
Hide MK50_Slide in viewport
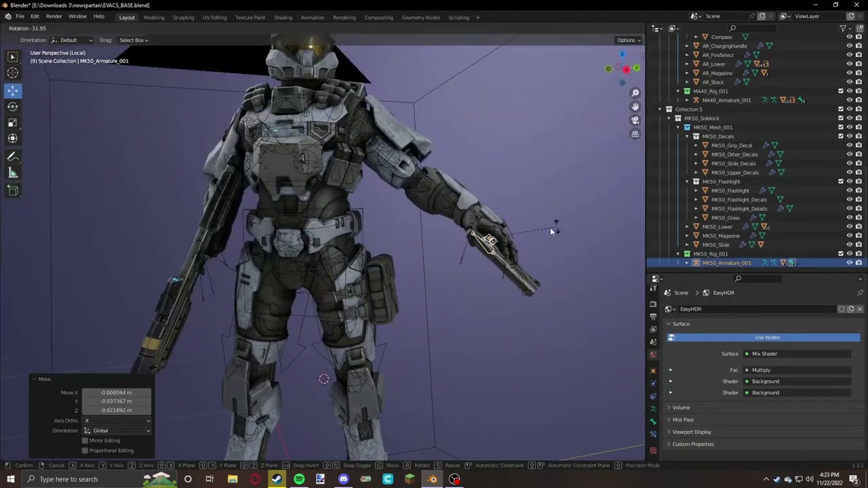click(x=849, y=245)
